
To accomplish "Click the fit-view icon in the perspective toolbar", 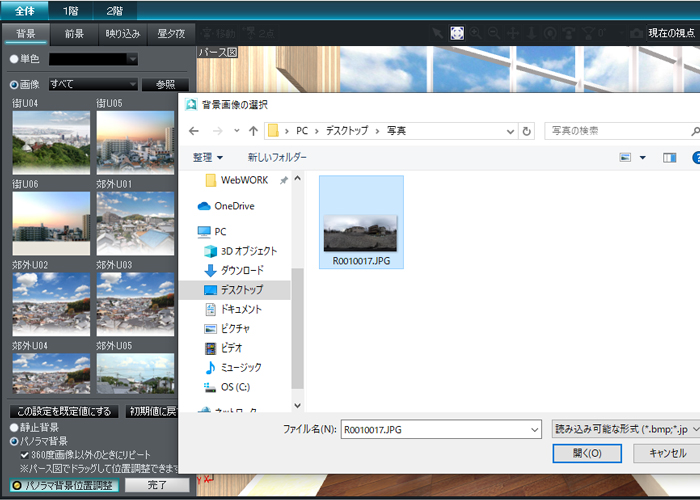I will click(457, 33).
